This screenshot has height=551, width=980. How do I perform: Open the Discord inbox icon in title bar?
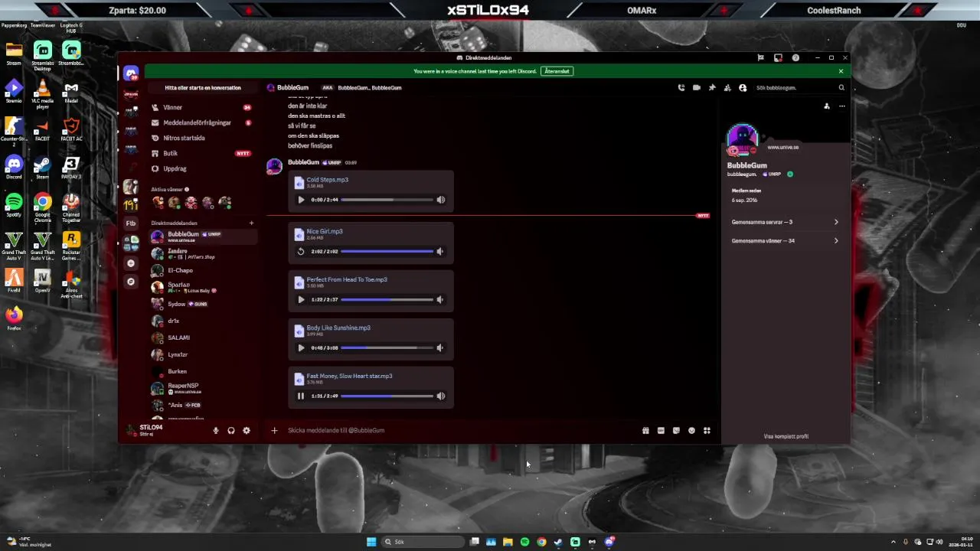pyautogui.click(x=778, y=57)
